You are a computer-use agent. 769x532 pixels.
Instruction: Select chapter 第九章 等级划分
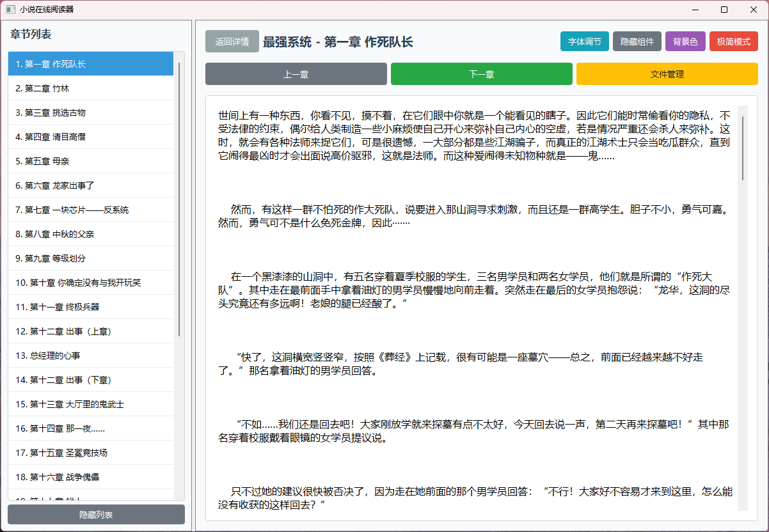(x=90, y=258)
